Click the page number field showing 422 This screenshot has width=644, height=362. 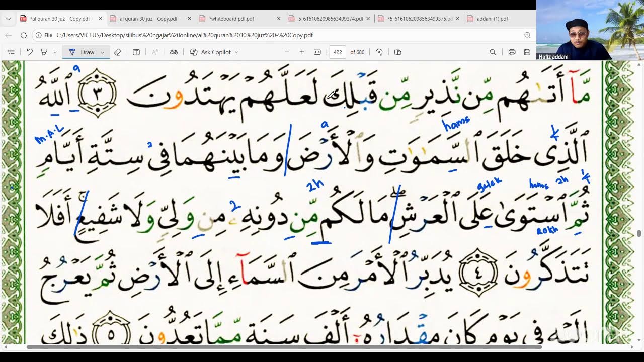point(338,52)
